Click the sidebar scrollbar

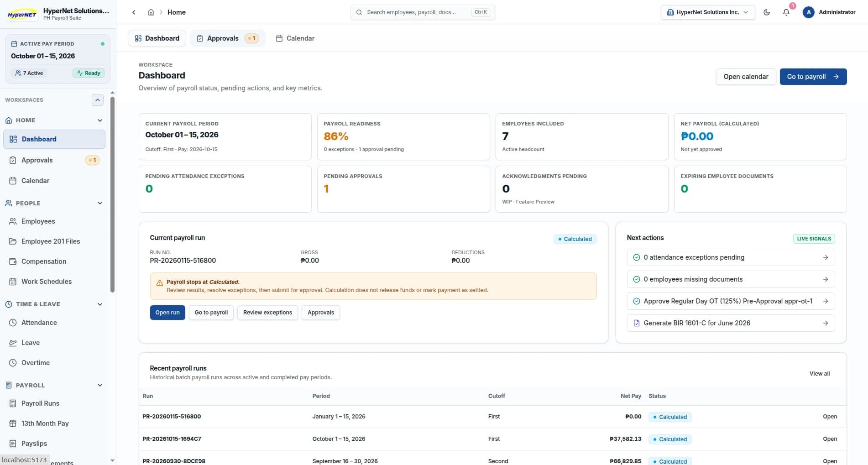point(112,193)
